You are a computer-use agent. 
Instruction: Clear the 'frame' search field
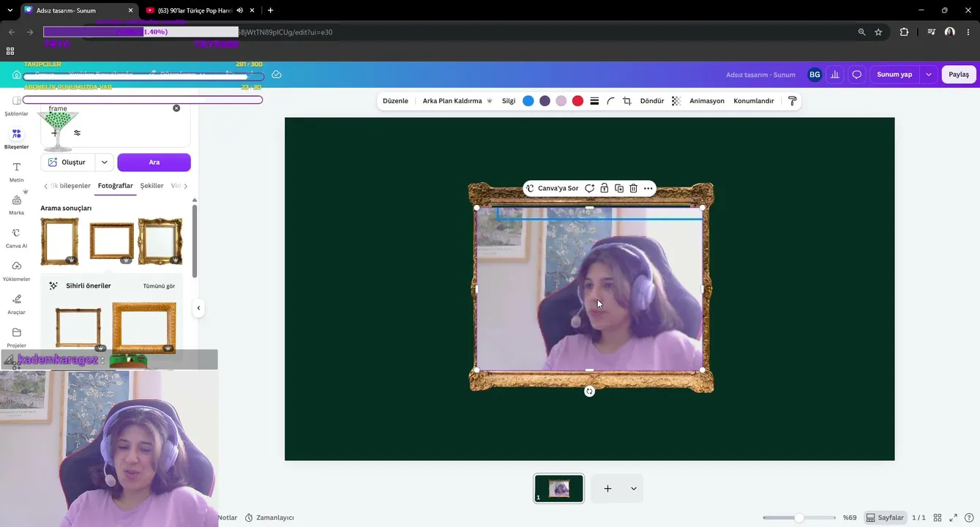click(176, 108)
